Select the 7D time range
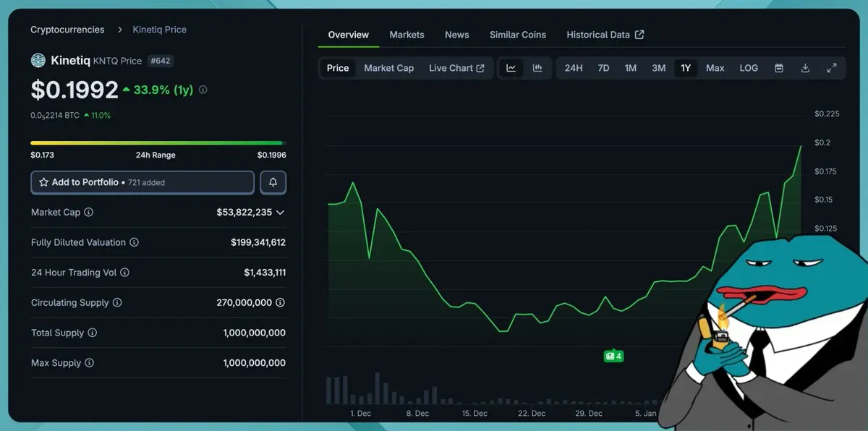This screenshot has width=868, height=431. pyautogui.click(x=603, y=68)
